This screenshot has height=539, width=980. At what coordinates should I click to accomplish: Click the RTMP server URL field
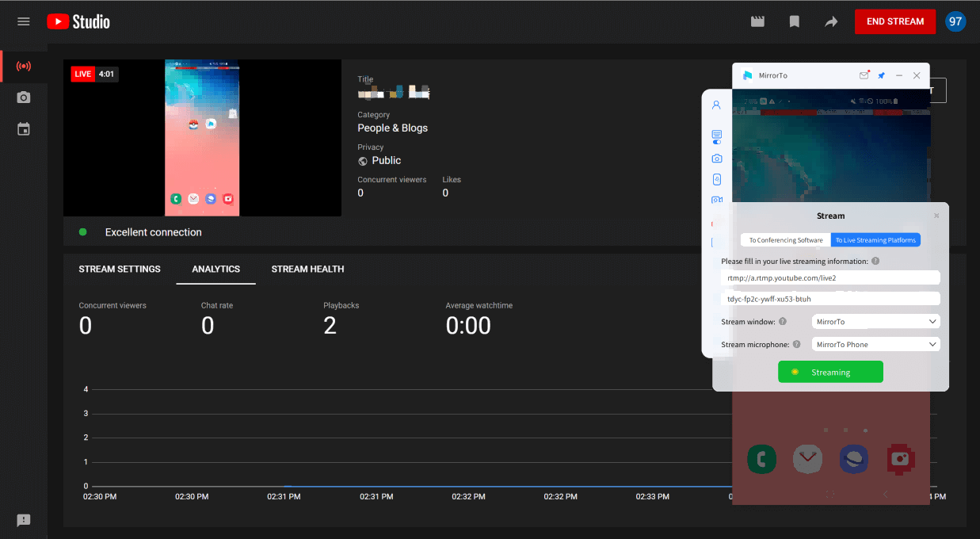point(830,277)
